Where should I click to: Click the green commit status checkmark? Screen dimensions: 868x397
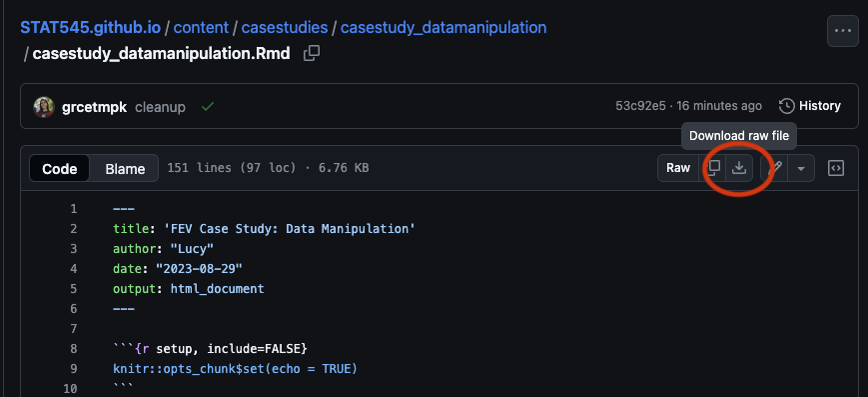click(x=207, y=106)
